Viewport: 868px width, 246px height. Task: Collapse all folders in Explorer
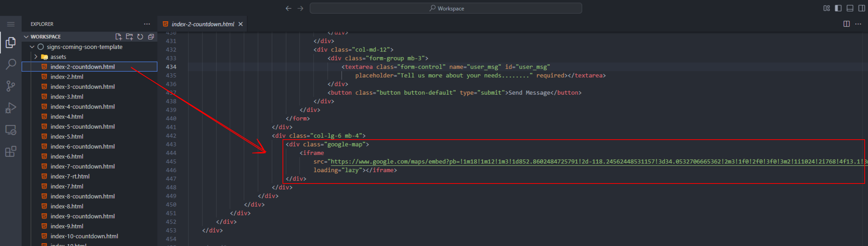click(x=151, y=37)
